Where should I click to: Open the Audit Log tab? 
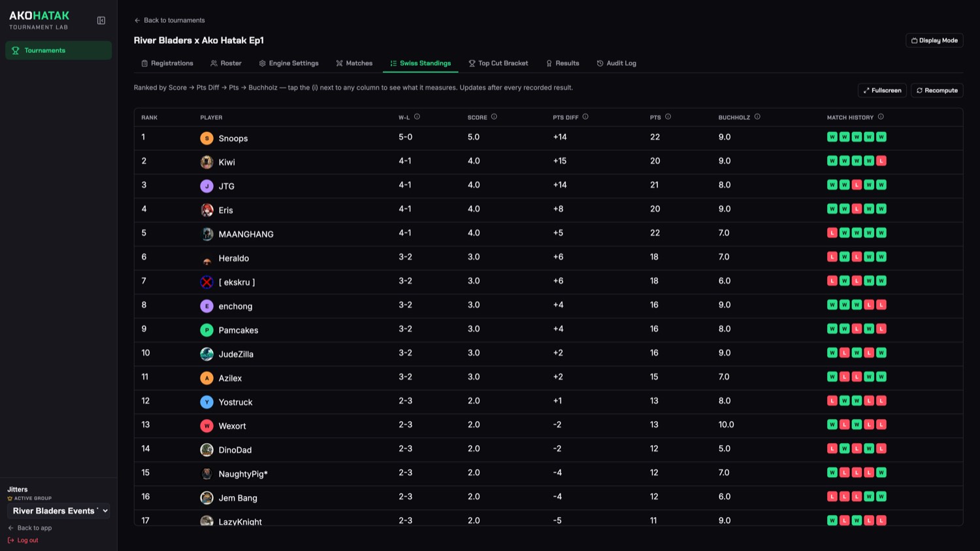click(617, 63)
